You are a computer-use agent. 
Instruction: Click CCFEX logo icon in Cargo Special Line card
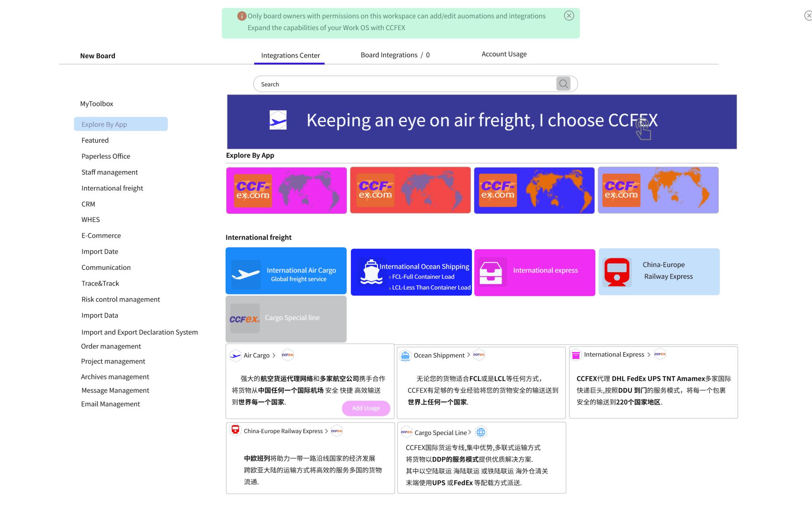pos(407,432)
